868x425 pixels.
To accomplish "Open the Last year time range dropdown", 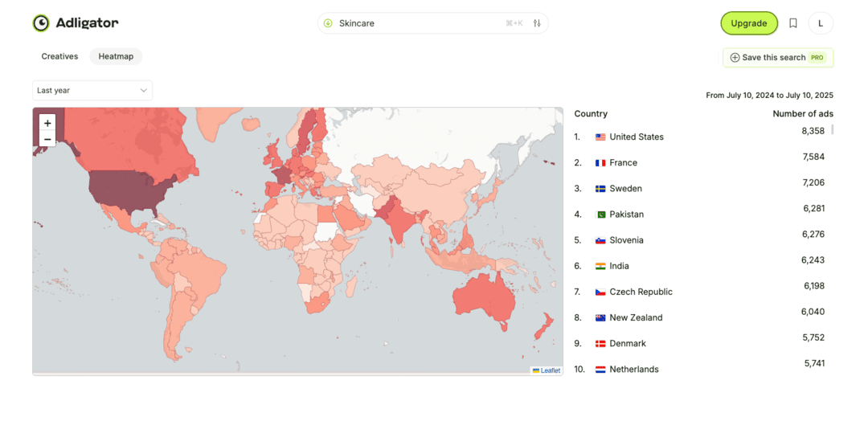I will (x=92, y=90).
